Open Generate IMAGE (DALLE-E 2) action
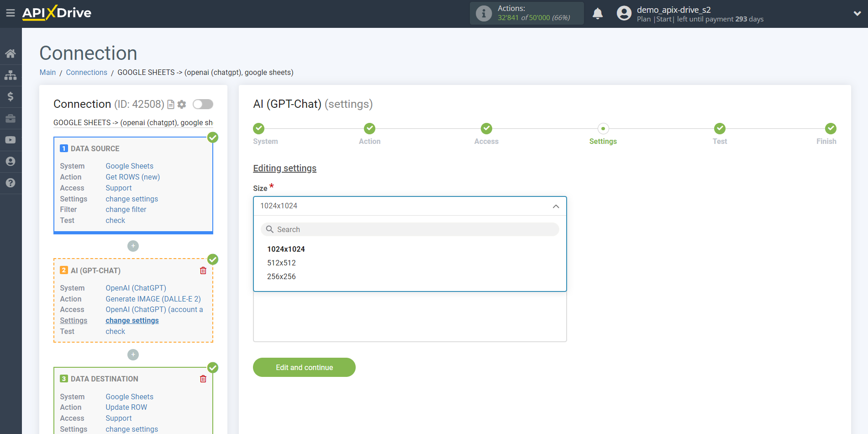Image resolution: width=868 pixels, height=434 pixels. point(153,299)
